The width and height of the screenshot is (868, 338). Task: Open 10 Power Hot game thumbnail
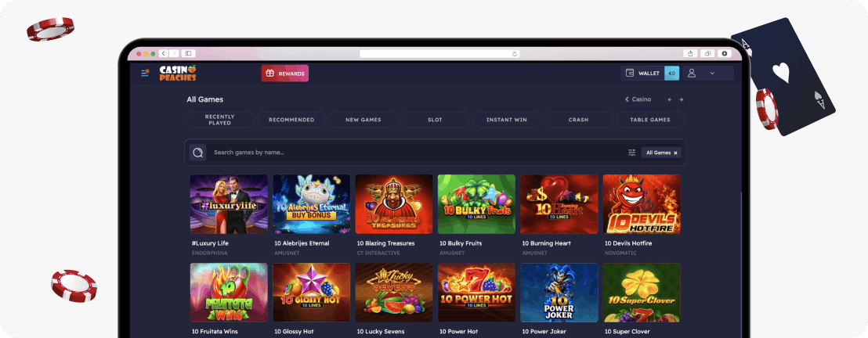476,293
